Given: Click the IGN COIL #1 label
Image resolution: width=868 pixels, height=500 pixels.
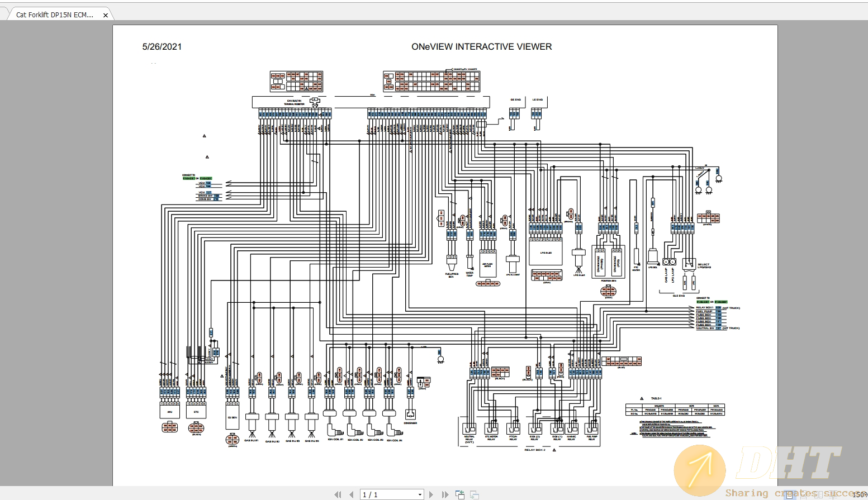Looking at the screenshot, I should click(x=335, y=440).
